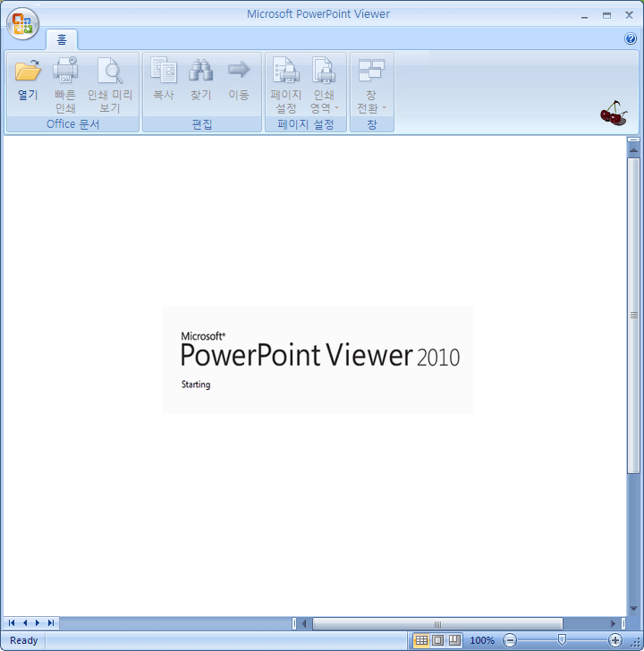Click the zoom slider handle
The image size is (644, 651).
pyautogui.click(x=562, y=639)
